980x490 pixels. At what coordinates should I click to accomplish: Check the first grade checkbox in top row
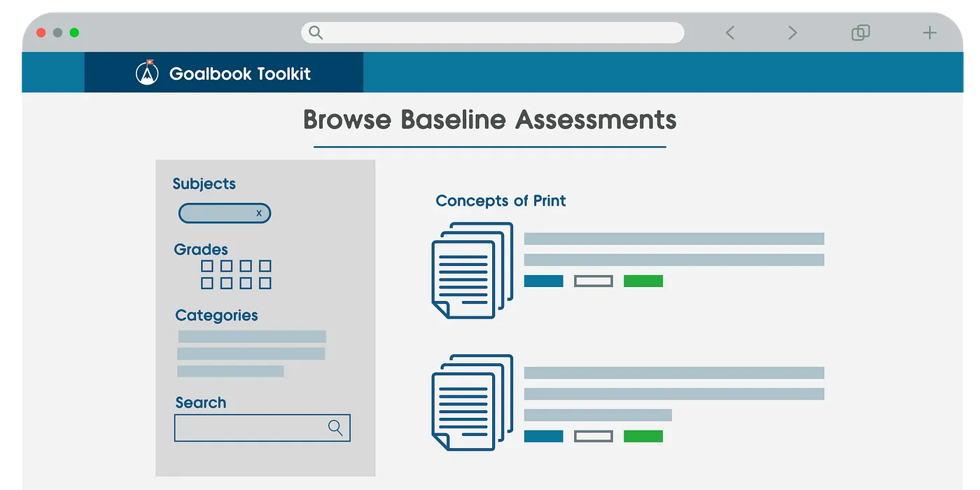(207, 266)
